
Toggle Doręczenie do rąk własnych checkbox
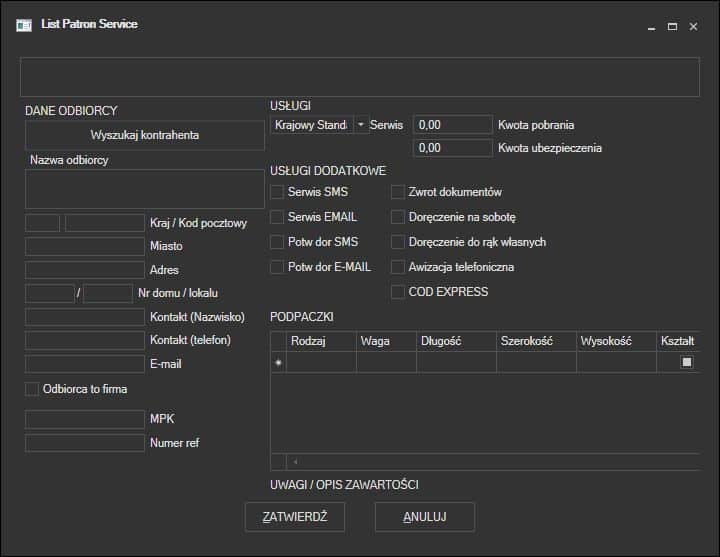pos(398,242)
